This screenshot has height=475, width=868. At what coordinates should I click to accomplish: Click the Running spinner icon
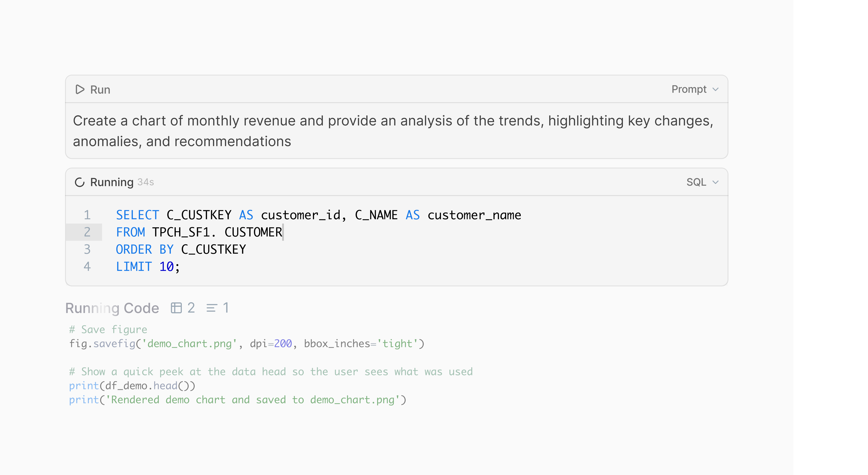tap(79, 182)
